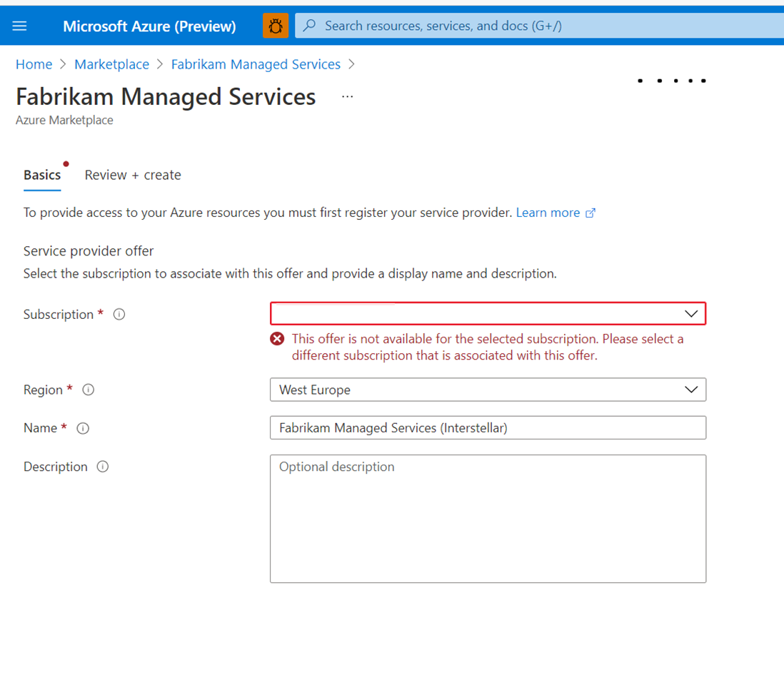Expand the Region dropdown showing West Europe
Screen dimensions: 784x675
click(488, 390)
